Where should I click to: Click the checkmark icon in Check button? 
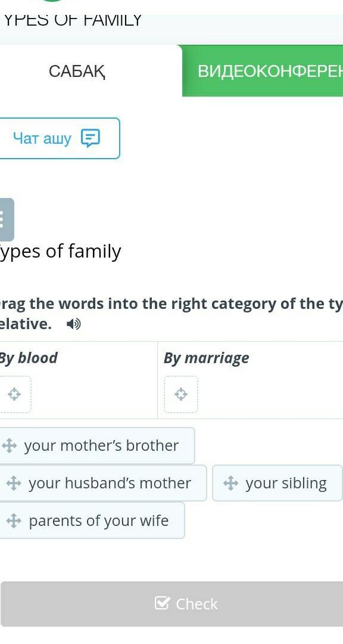tap(163, 603)
